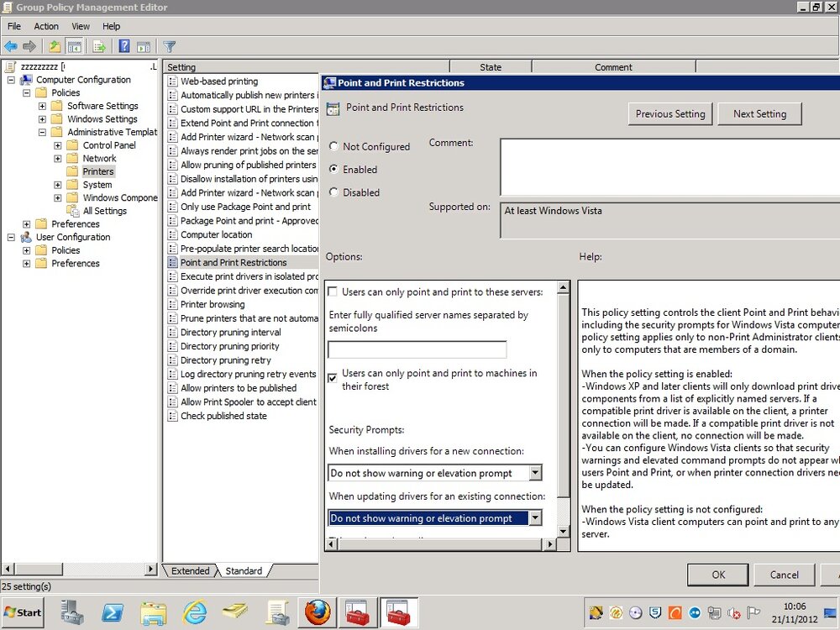The width and height of the screenshot is (840, 630).
Task: Click the Previous Setting button
Action: tap(670, 114)
